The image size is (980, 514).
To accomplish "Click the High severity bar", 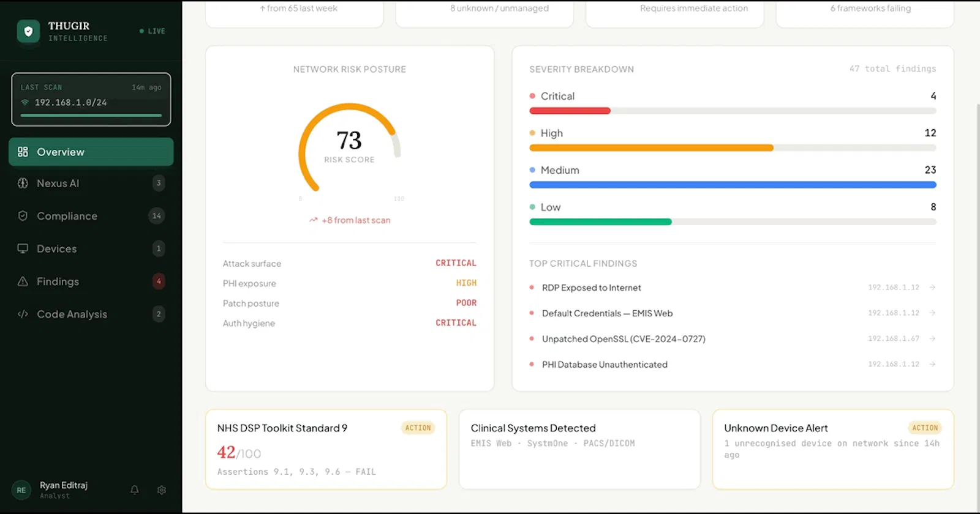I will [x=733, y=148].
